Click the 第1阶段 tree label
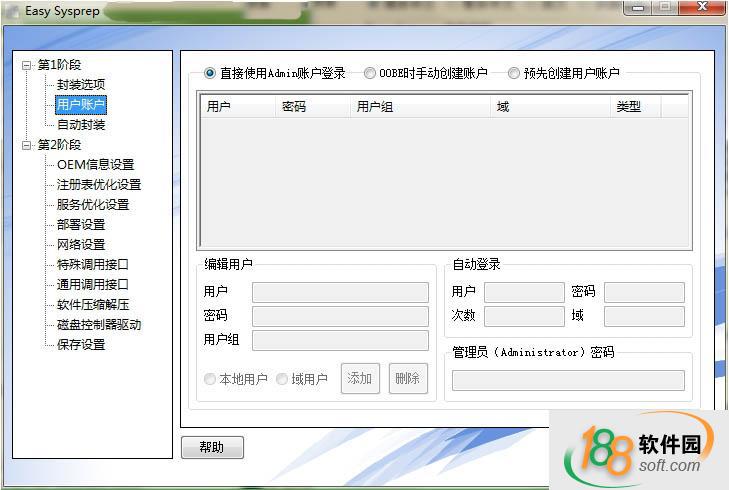729x490 pixels. [59, 65]
